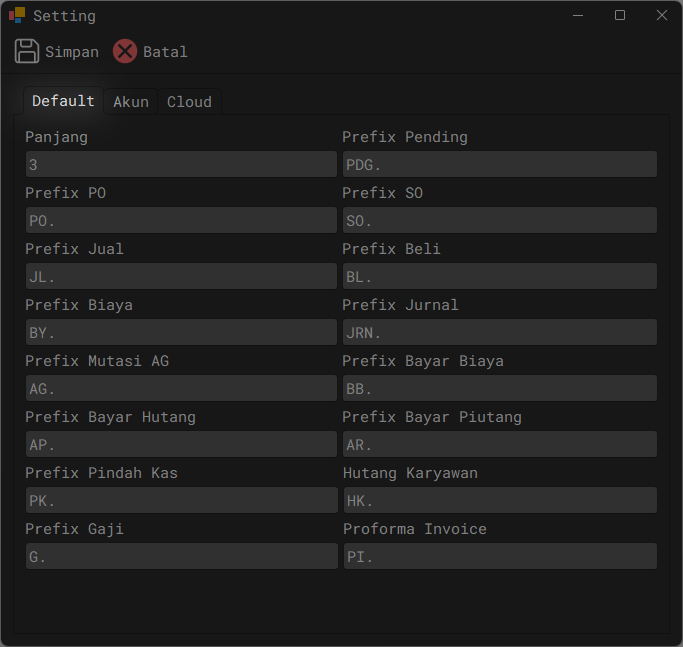The width and height of the screenshot is (683, 647).
Task: Click into the Prefix Jual field
Action: 181,276
